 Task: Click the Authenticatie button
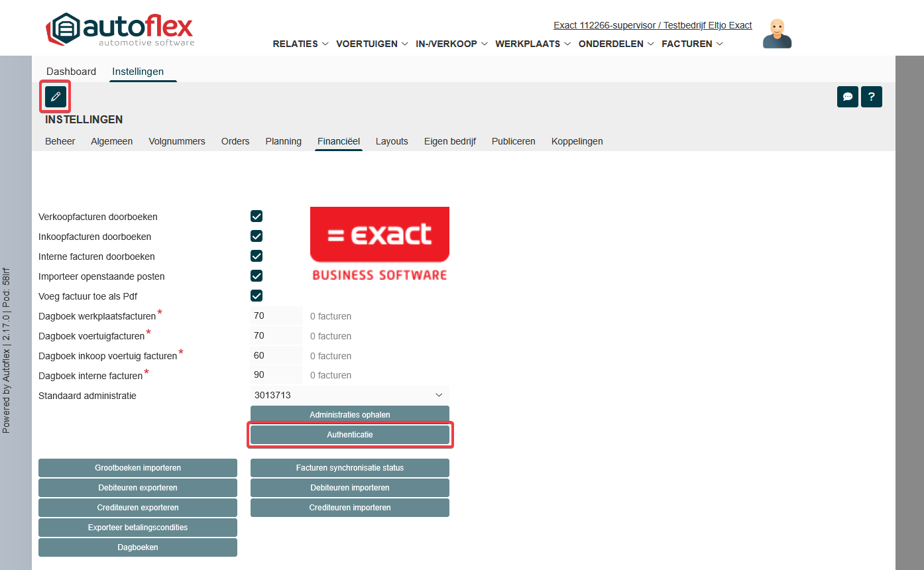[x=349, y=435]
